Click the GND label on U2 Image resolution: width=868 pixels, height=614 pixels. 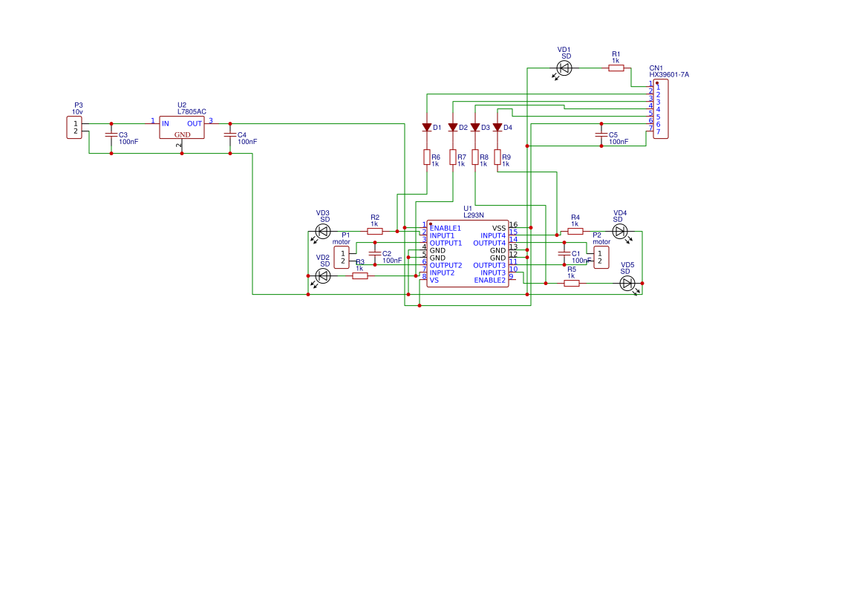[181, 135]
